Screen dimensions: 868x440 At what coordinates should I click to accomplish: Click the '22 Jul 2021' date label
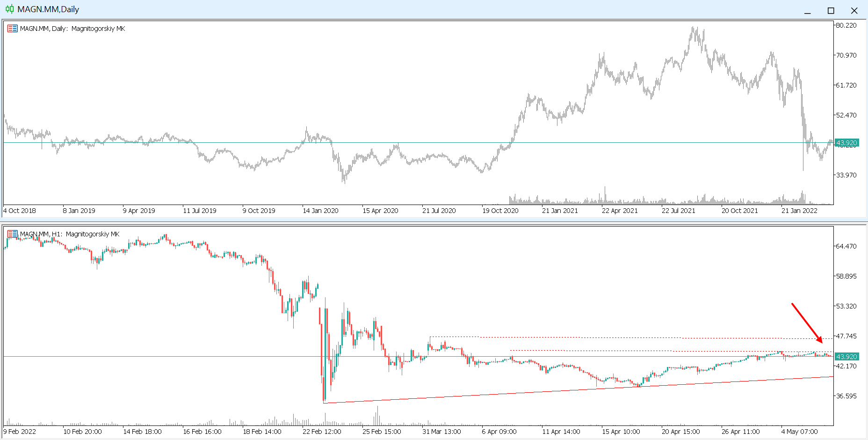679,211
